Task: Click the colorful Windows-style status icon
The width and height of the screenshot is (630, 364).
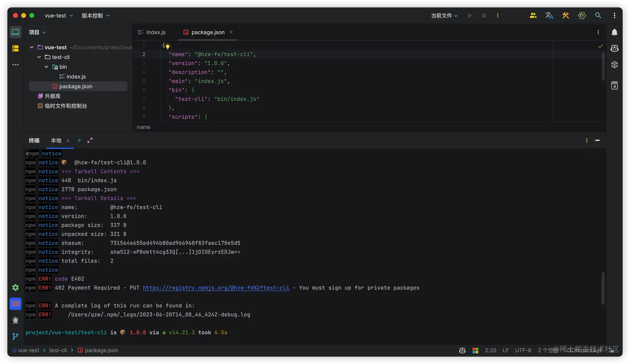Action: pyautogui.click(x=475, y=350)
